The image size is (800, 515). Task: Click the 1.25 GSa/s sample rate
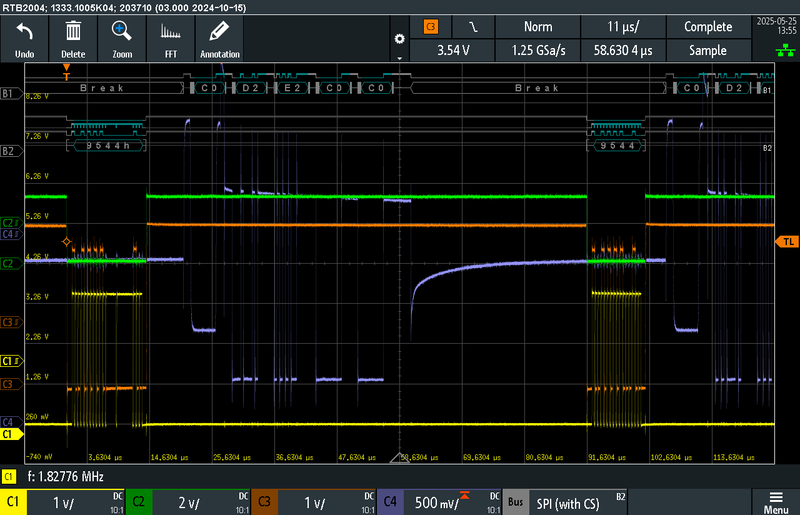[538, 50]
